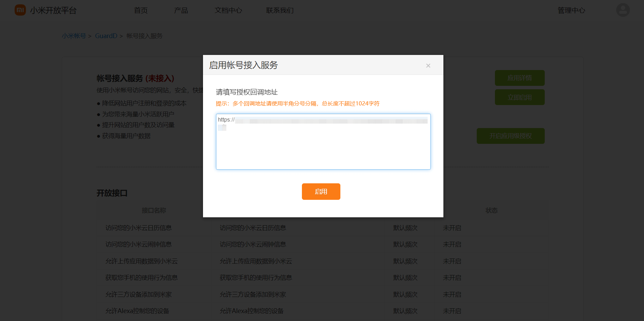Select the 访问您的小米云日历信息 interface row
The height and width of the screenshot is (321, 644).
click(x=138, y=228)
